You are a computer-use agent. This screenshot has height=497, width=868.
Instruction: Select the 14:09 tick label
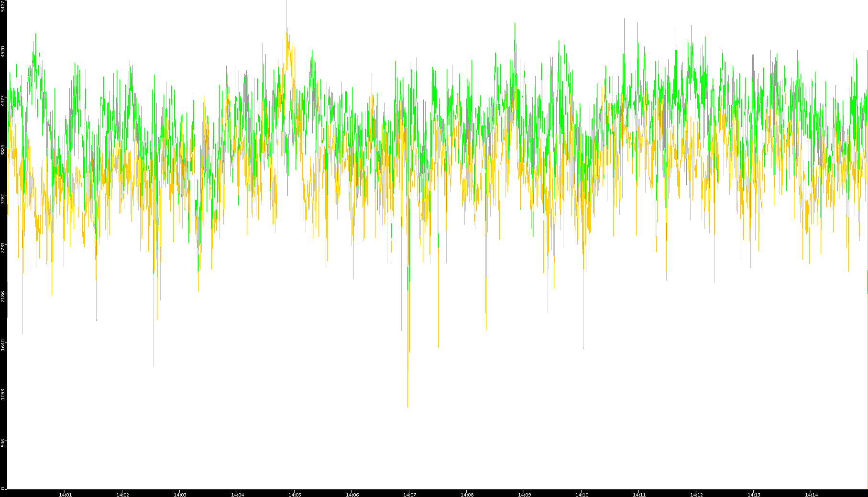pyautogui.click(x=524, y=495)
